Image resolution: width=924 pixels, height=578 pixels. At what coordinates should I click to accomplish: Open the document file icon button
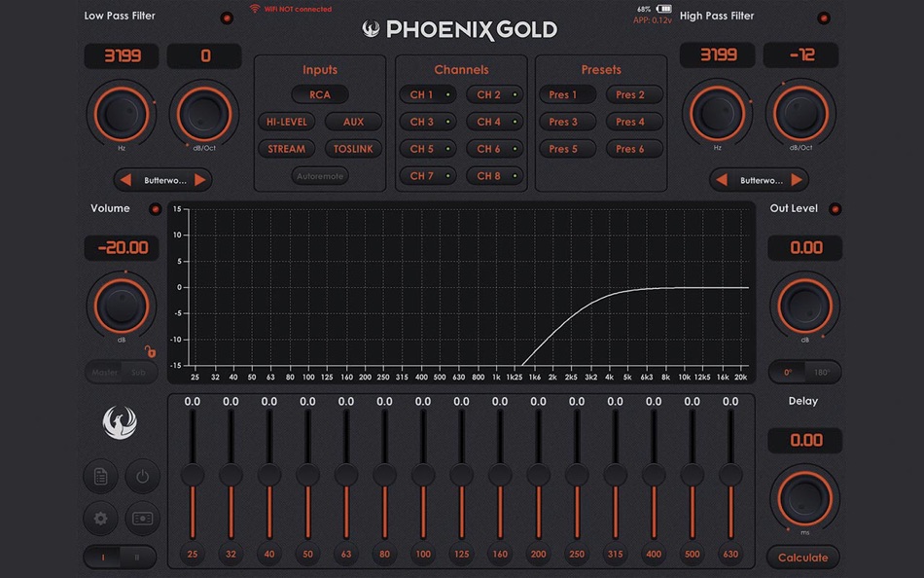tap(101, 476)
